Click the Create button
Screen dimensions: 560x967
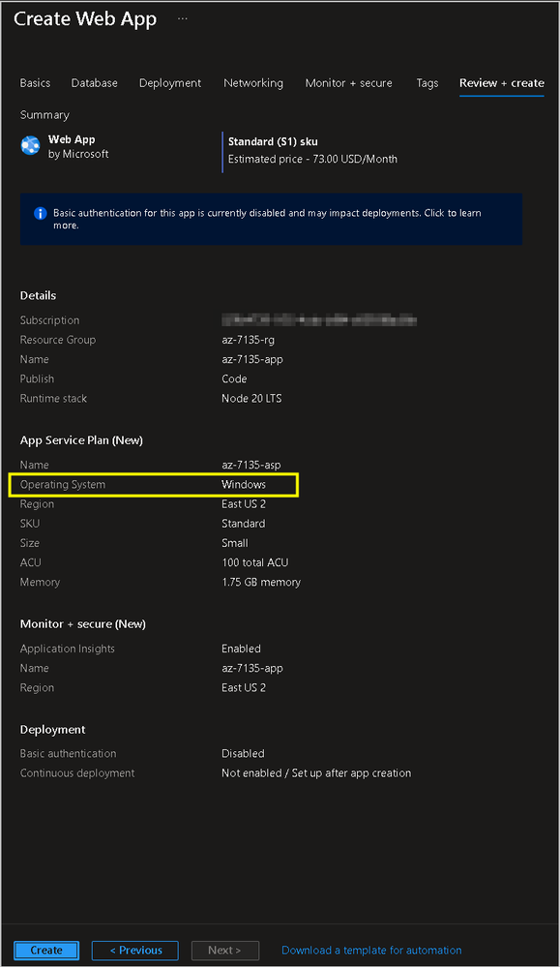coord(46,951)
